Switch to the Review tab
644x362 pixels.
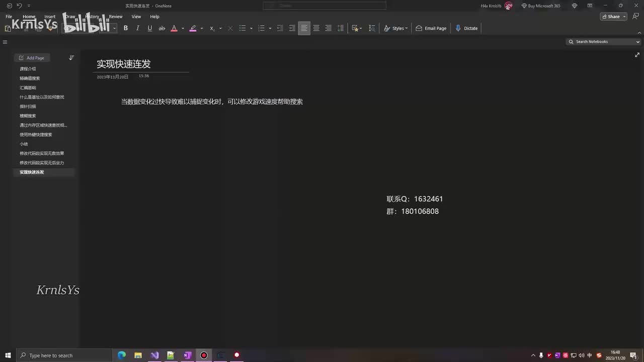coord(116,17)
